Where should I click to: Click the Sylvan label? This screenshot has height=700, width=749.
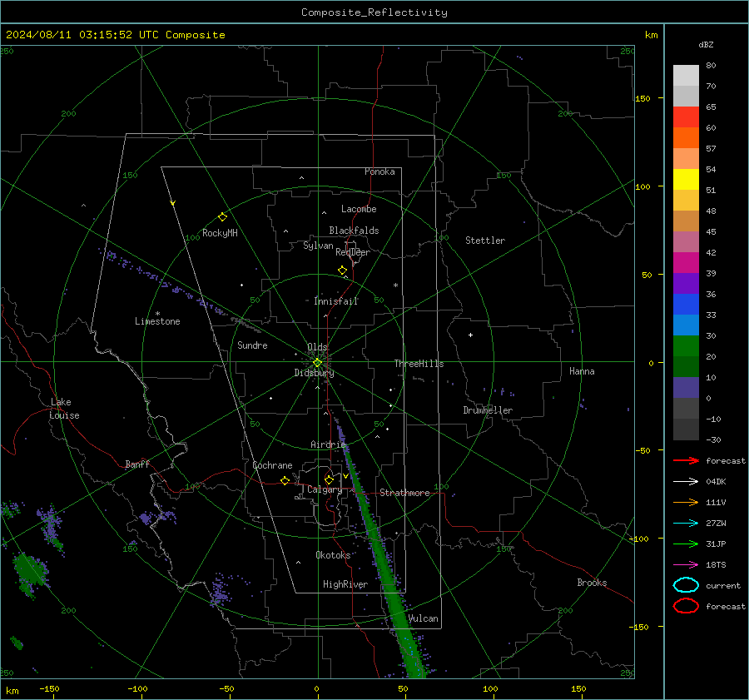point(318,246)
